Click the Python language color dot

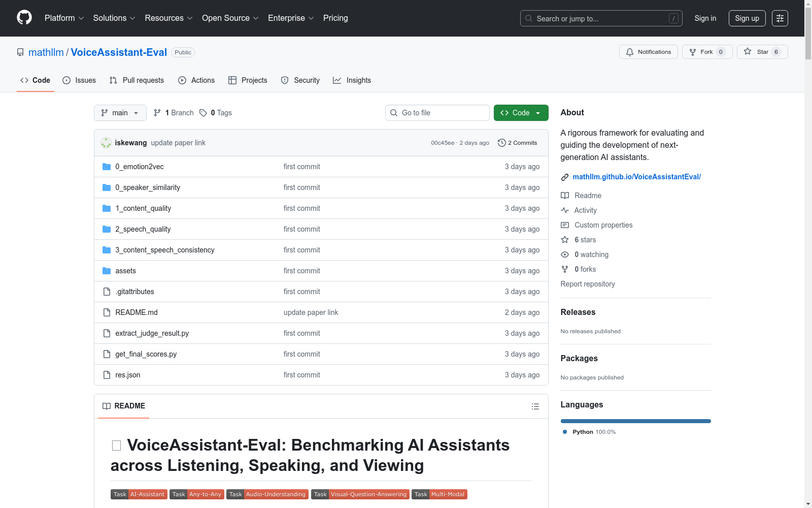tap(565, 432)
